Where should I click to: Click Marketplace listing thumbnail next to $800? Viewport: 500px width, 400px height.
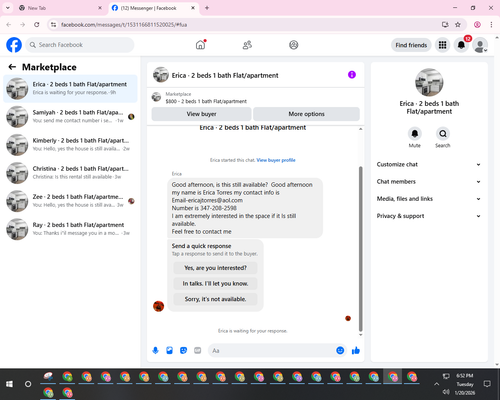click(156, 97)
